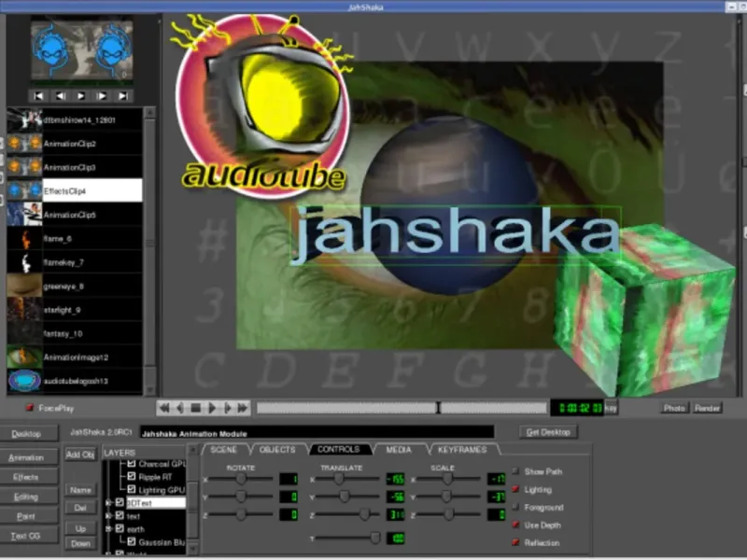Select the EffectsClip4 thumbnail
747x560 pixels.
(24, 191)
